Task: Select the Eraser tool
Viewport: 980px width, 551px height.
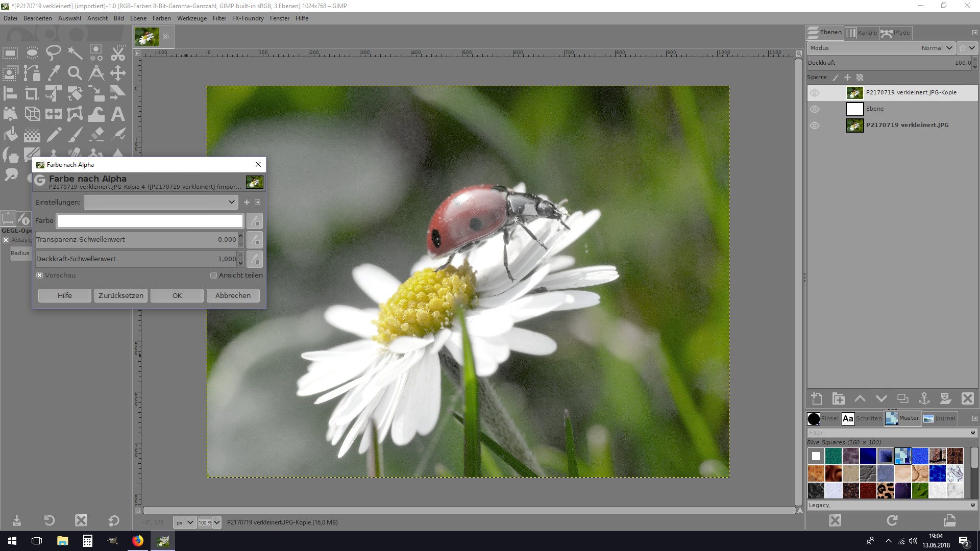Action: [96, 135]
